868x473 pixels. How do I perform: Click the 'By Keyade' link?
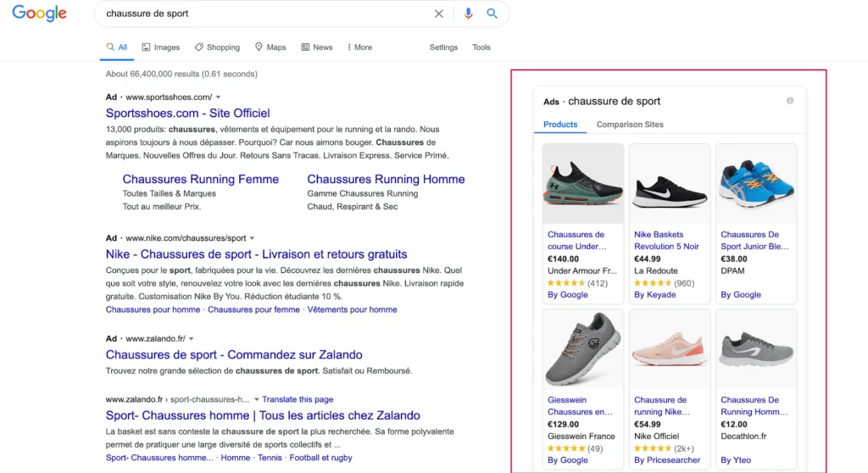655,295
